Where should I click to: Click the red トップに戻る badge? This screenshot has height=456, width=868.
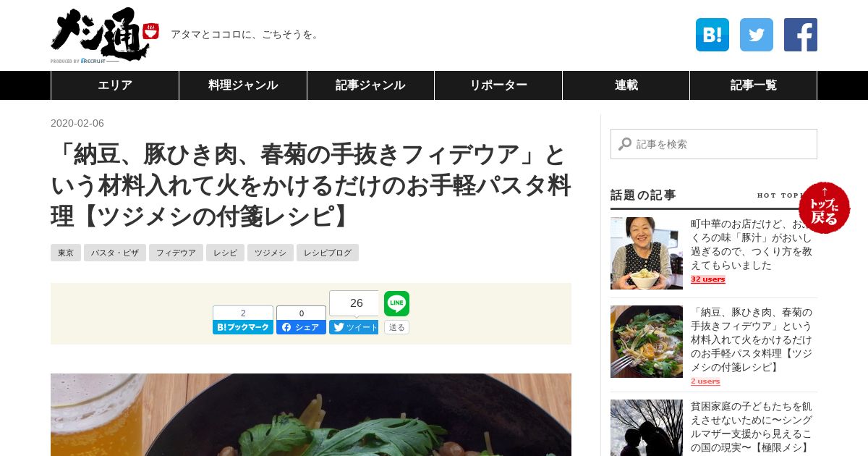[x=825, y=208]
